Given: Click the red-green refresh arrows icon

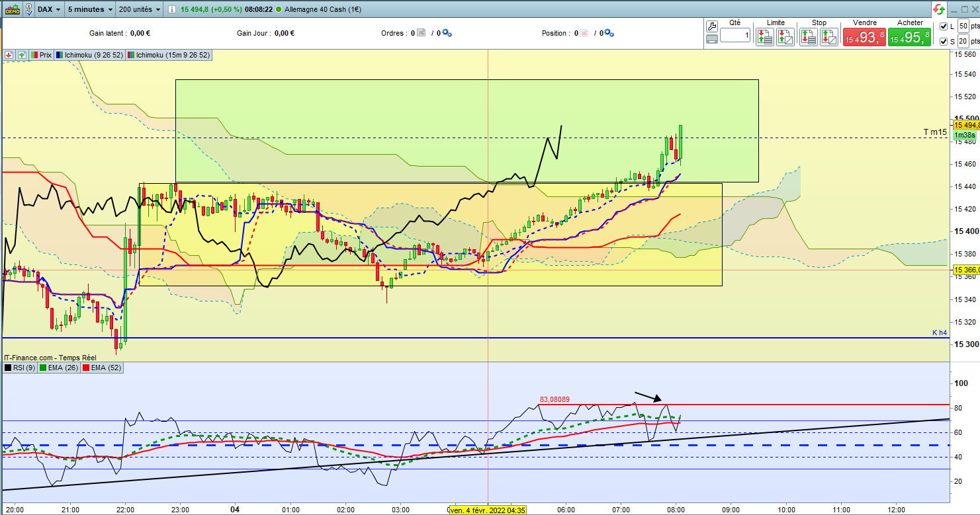Looking at the screenshot, I should coord(939,9).
